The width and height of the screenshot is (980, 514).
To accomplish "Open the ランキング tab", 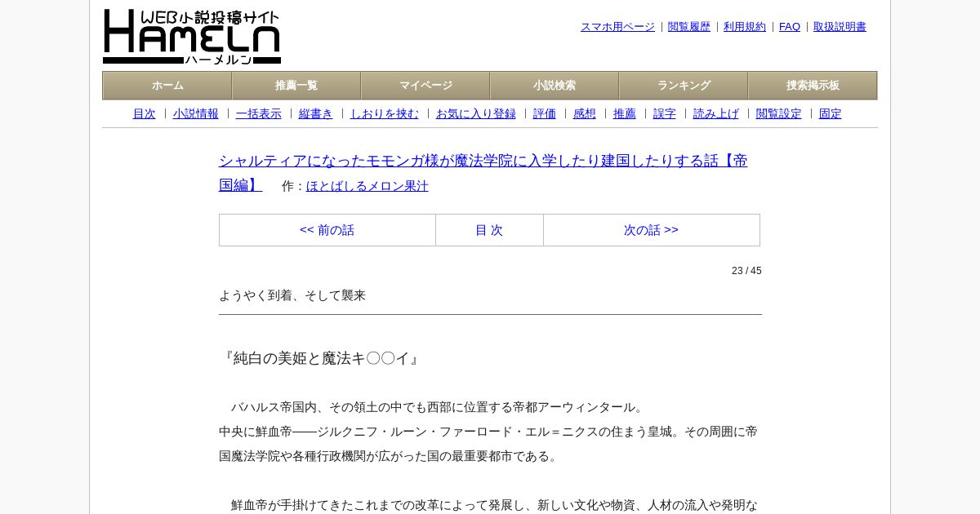I will coord(684,86).
